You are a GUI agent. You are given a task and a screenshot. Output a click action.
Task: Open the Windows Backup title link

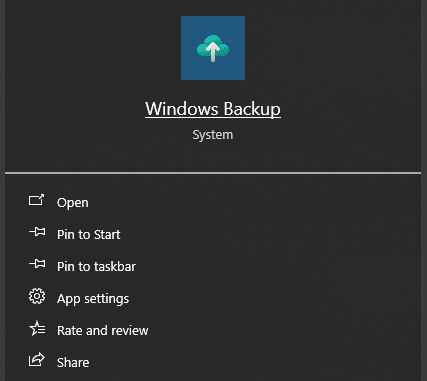coord(213,109)
